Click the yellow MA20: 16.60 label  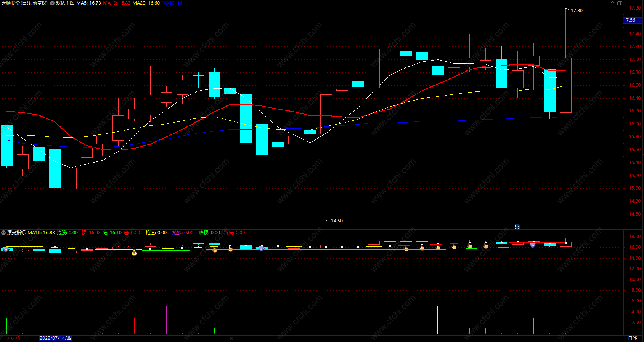click(146, 3)
